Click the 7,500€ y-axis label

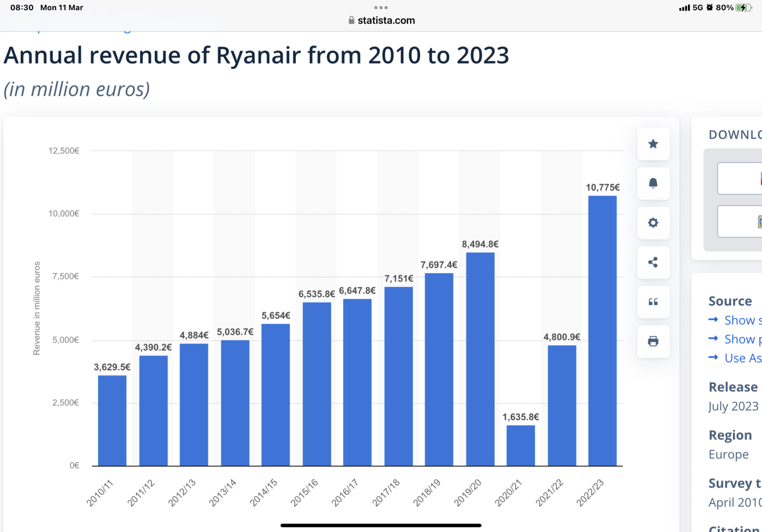[x=66, y=276]
